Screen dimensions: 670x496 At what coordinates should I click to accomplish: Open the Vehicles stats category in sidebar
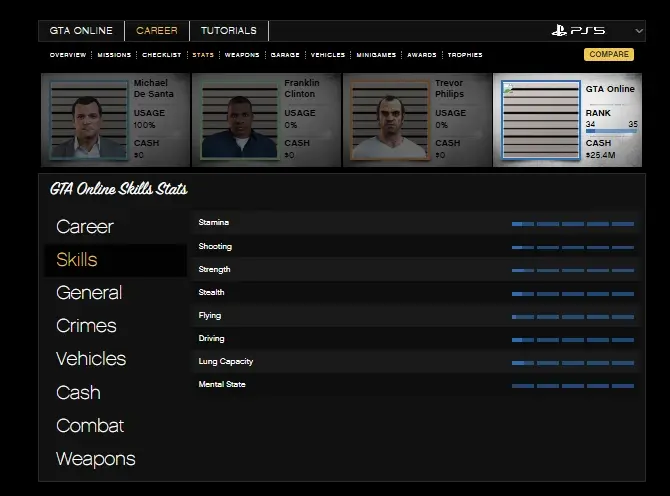click(x=91, y=359)
